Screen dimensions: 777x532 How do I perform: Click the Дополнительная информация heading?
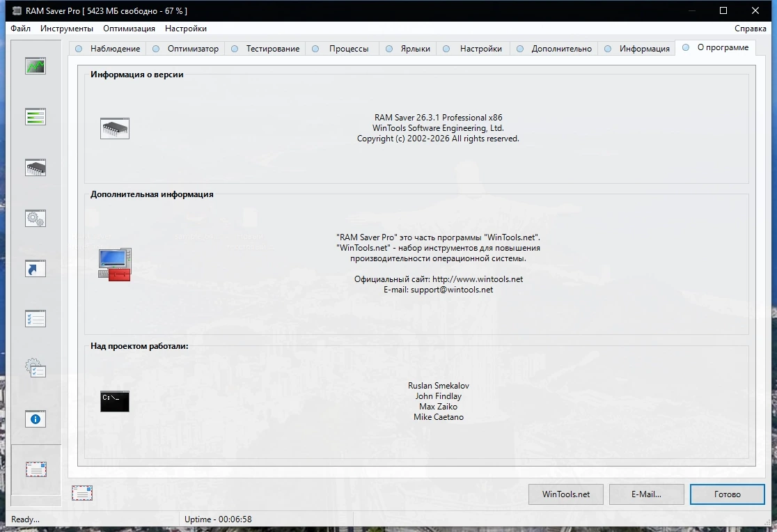coord(152,194)
